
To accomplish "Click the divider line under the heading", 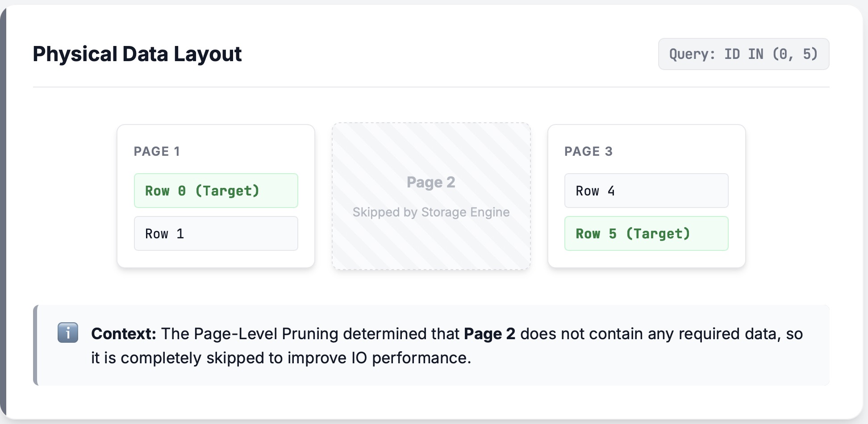I will [x=431, y=87].
